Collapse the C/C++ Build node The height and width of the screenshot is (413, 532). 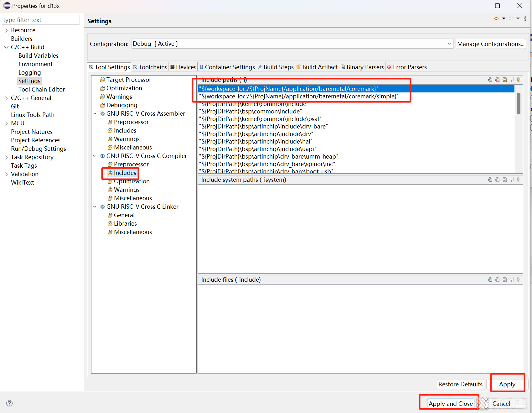click(6, 47)
